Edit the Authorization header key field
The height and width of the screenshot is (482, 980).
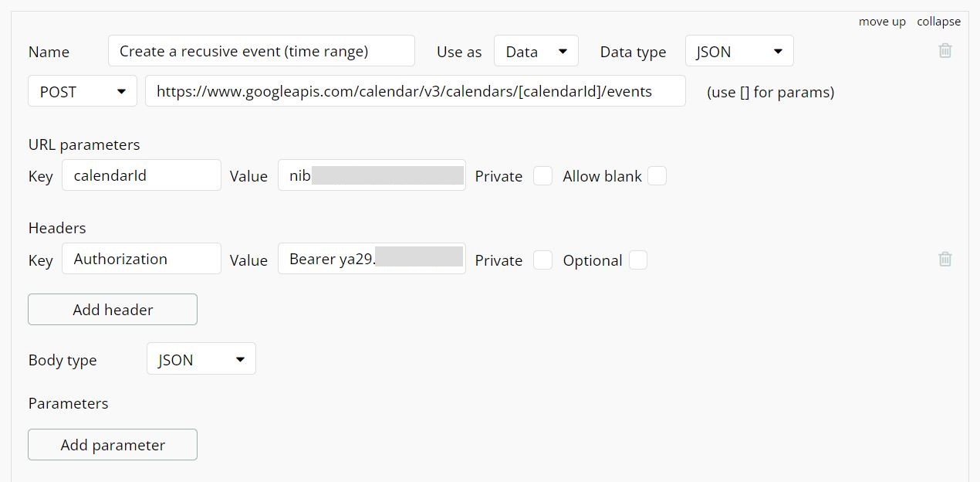(x=141, y=259)
